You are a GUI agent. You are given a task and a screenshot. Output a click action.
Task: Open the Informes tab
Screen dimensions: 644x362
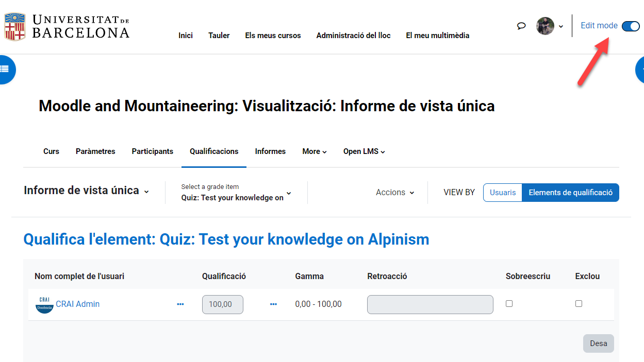click(x=270, y=151)
